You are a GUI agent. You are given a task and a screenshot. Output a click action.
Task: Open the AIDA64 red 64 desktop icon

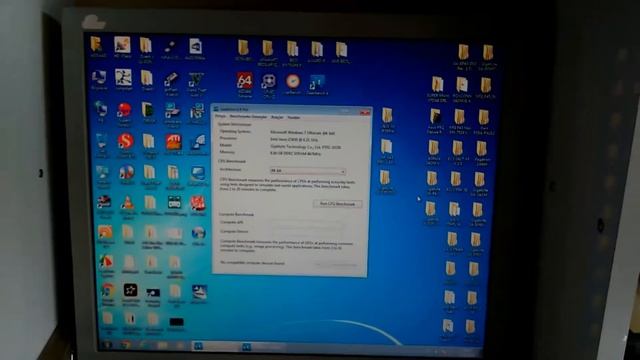[x=244, y=81]
